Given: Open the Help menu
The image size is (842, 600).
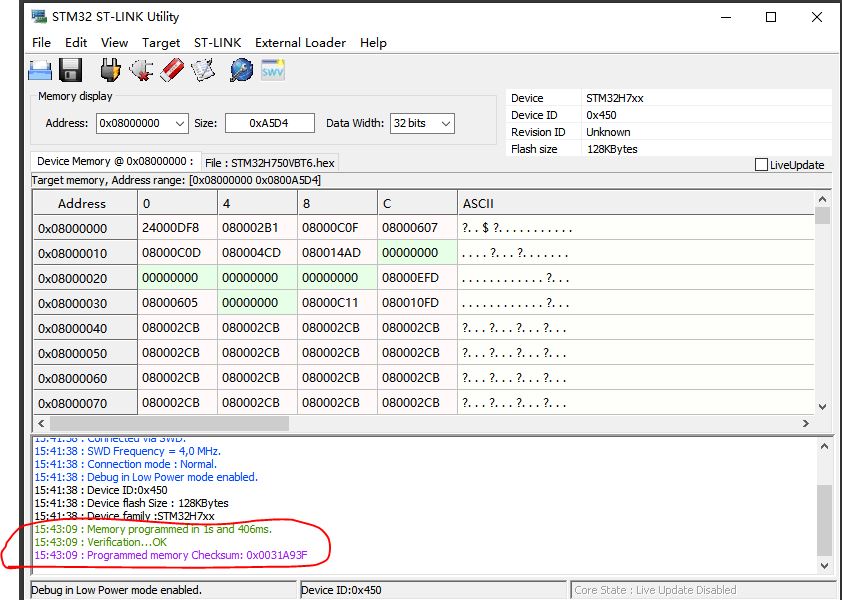Looking at the screenshot, I should 373,42.
